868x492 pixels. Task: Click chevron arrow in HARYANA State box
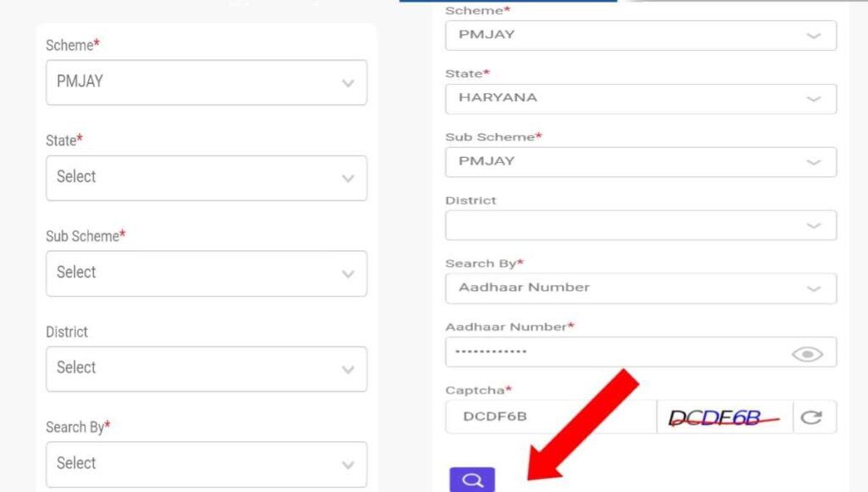[814, 99]
